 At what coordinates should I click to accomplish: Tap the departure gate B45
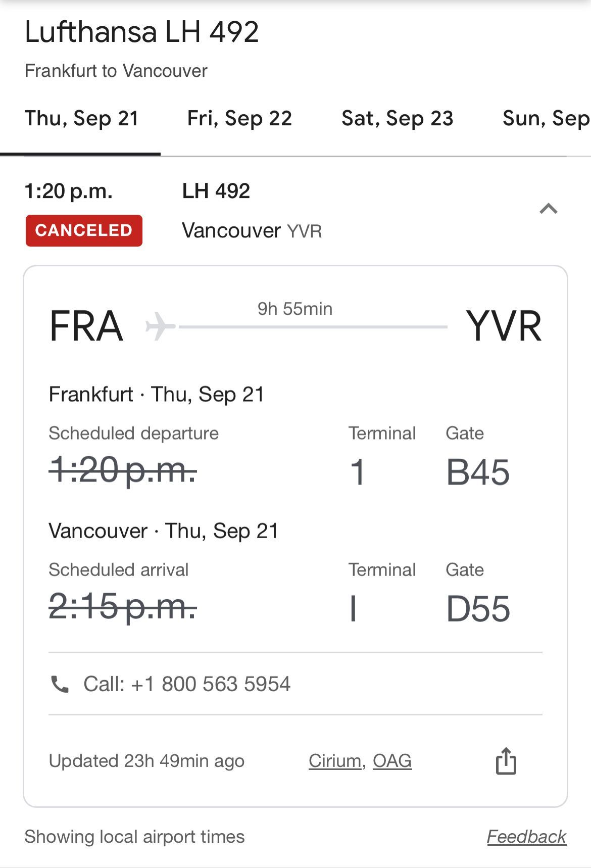pos(478,472)
